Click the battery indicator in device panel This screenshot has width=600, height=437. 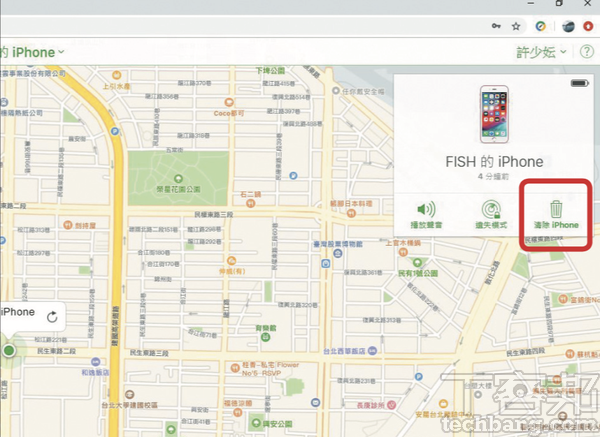tap(580, 83)
